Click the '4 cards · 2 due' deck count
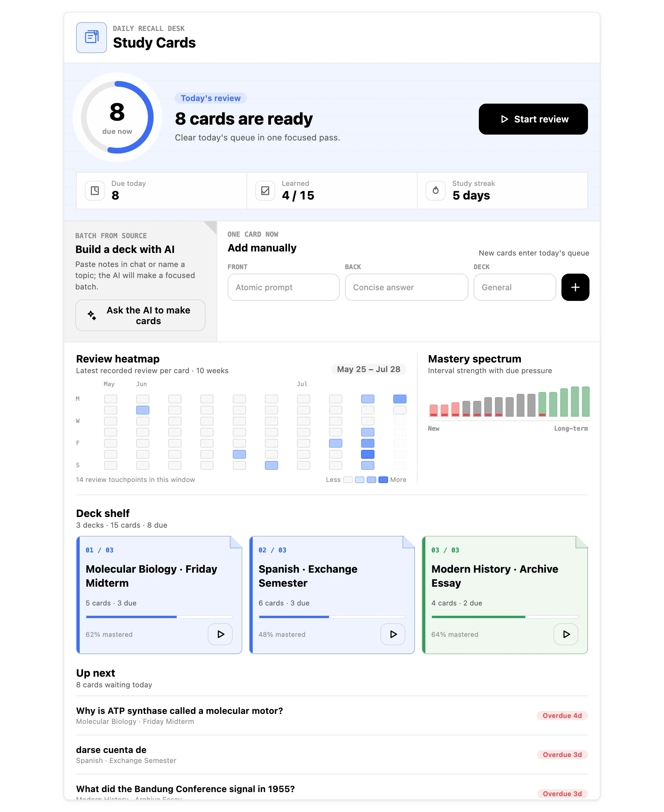The height and width of the screenshot is (812, 664). pos(457,603)
